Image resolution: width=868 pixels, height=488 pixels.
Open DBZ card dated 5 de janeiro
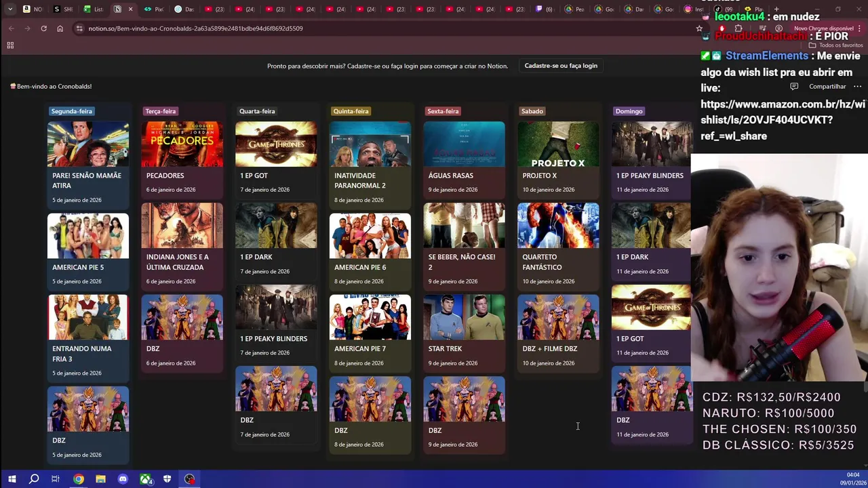[87, 425]
